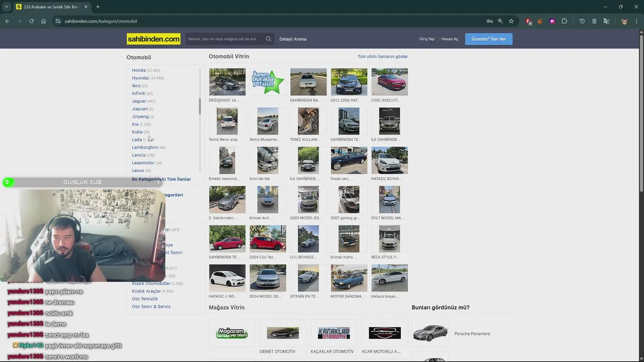Open the purple extension icon
Viewport: 644px width, 362px height.
click(552, 21)
